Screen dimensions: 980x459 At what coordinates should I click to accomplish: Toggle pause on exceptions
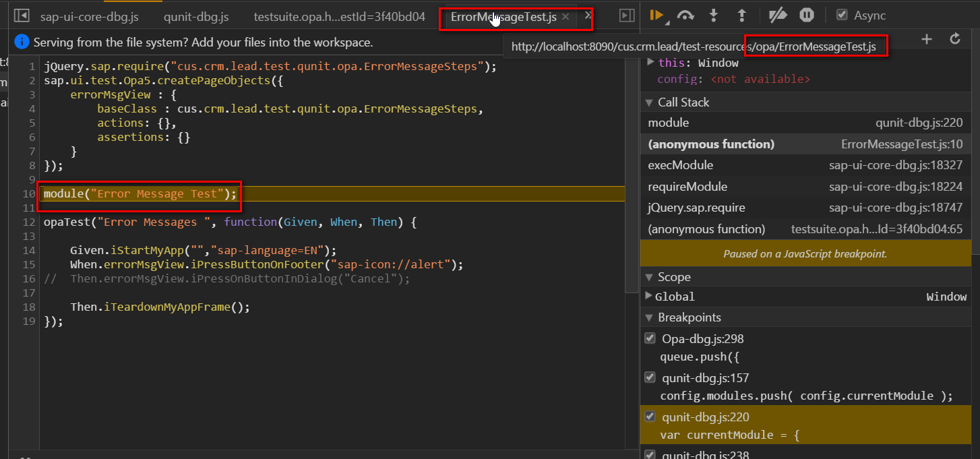(807, 16)
